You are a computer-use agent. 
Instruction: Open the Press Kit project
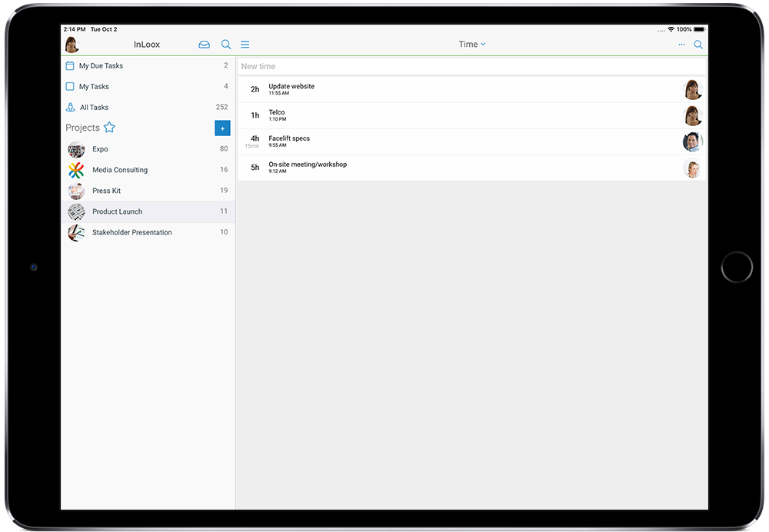point(148,191)
